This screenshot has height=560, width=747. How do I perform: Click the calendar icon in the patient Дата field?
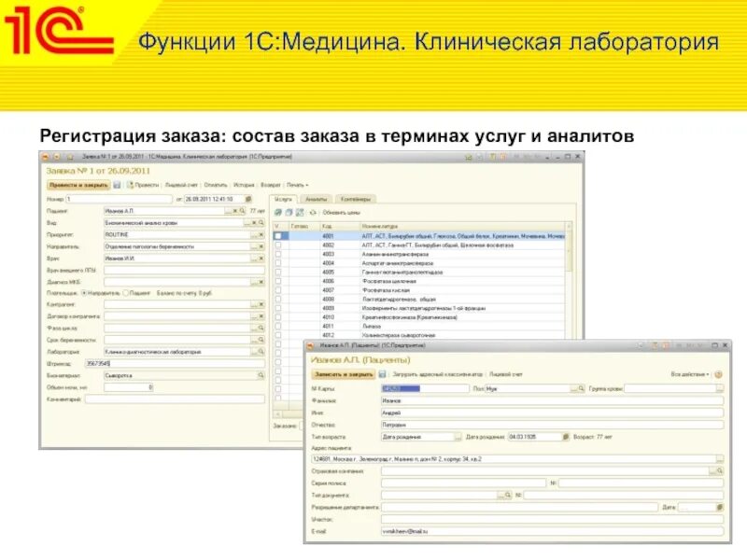720,508
